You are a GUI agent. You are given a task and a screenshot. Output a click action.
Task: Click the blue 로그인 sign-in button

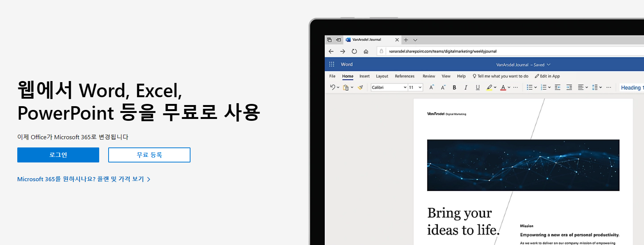click(58, 155)
